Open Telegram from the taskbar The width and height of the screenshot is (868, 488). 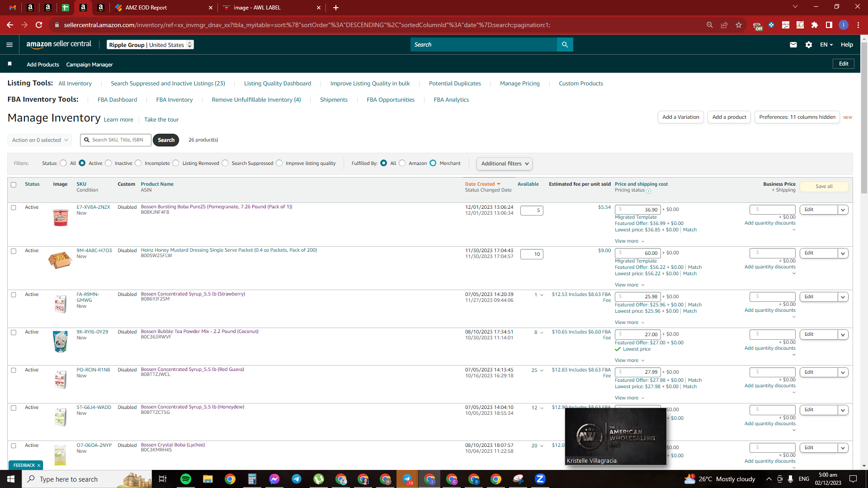tap(297, 479)
